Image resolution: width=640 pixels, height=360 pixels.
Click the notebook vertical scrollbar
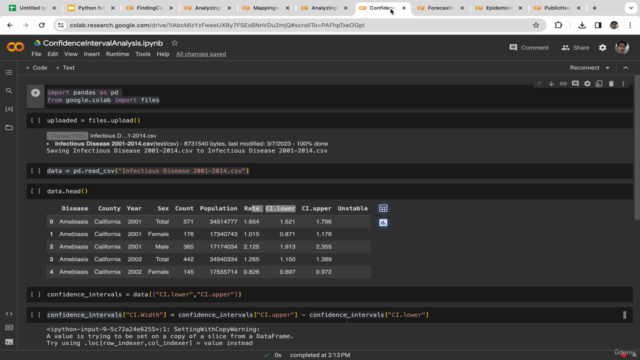637,147
